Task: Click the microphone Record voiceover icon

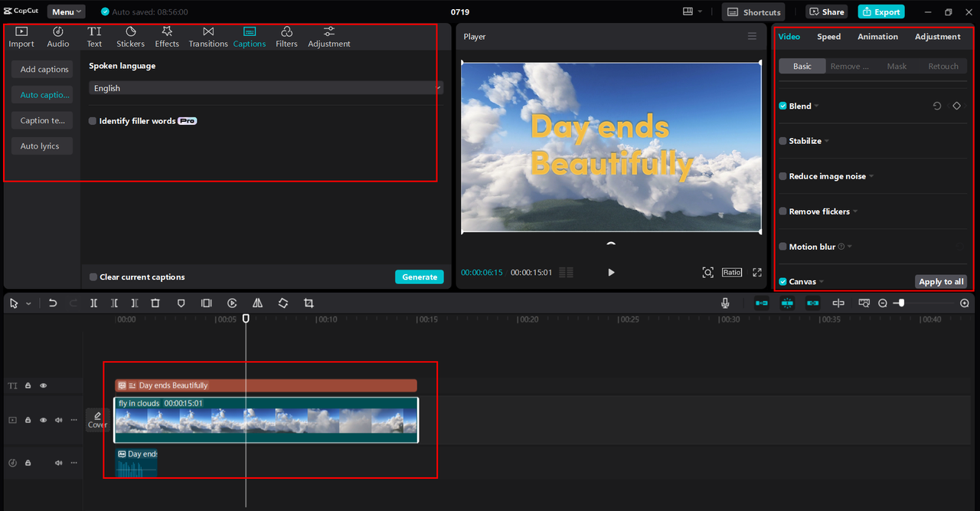Action: pos(725,303)
